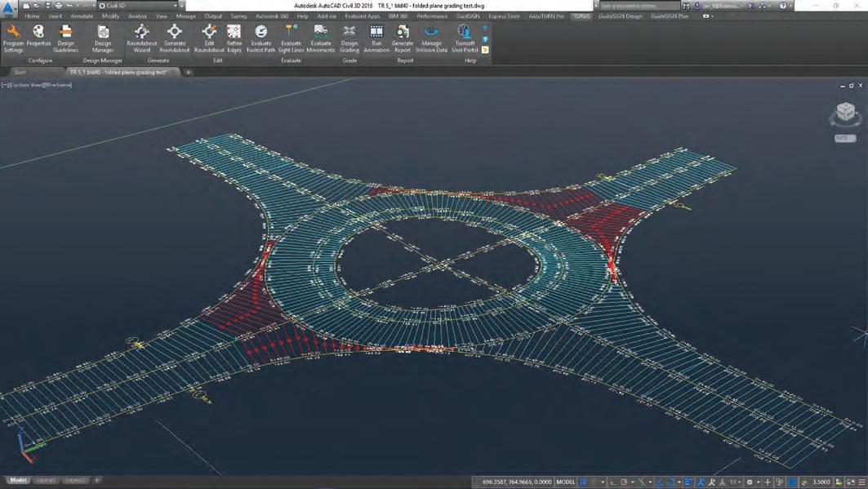This screenshot has width=868, height=489.
Task: Toggle polar tracking in status bar
Action: click(x=624, y=482)
